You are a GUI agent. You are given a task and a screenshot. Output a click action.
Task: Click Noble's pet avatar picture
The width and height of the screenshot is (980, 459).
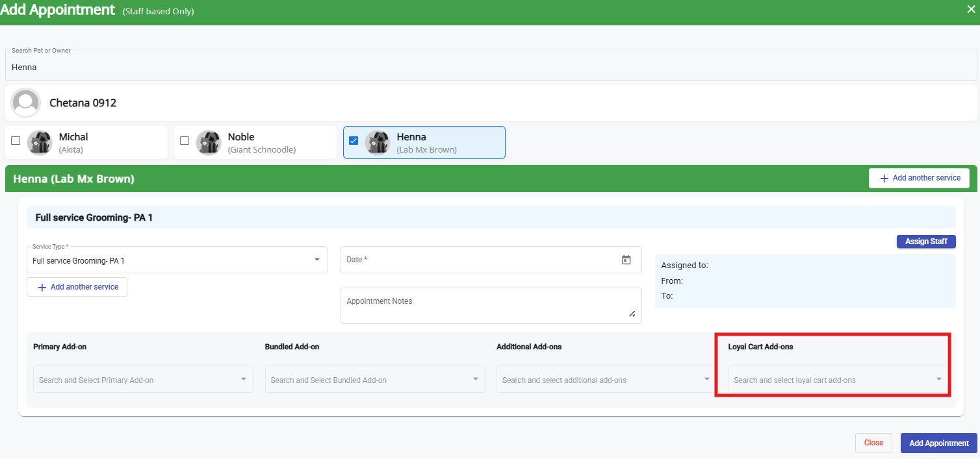pyautogui.click(x=209, y=142)
